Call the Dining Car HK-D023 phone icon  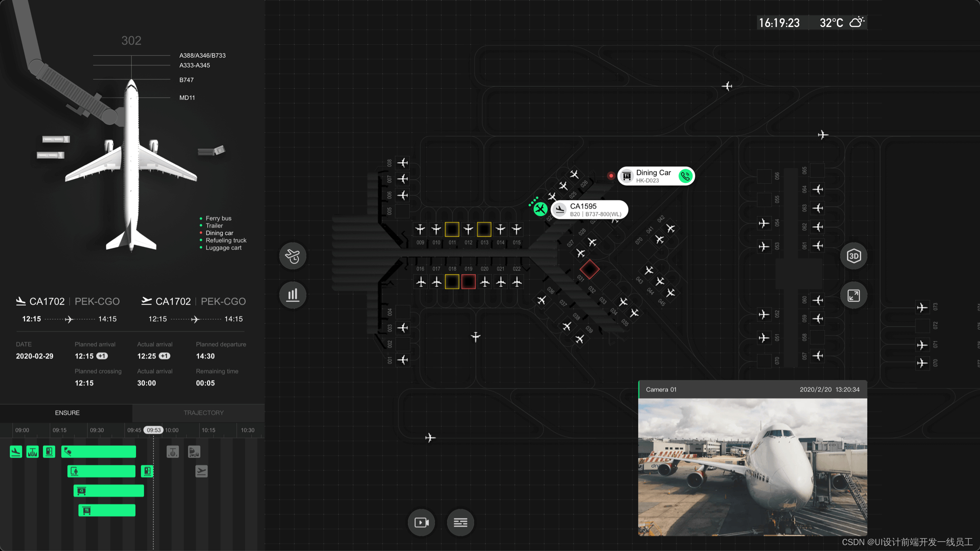pos(685,176)
